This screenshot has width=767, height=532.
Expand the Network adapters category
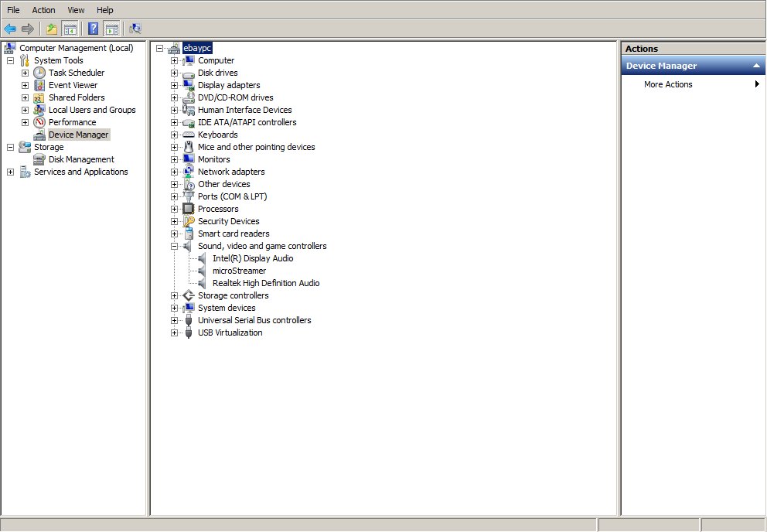point(174,172)
